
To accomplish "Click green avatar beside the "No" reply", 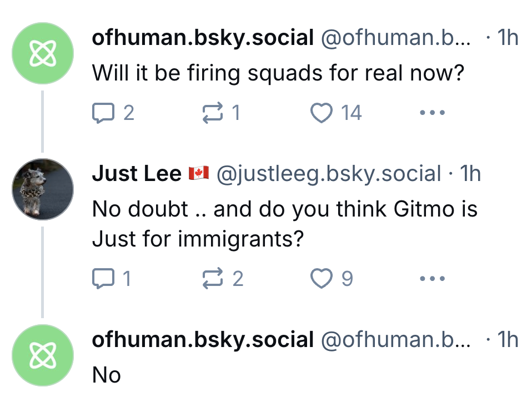I will click(x=43, y=355).
